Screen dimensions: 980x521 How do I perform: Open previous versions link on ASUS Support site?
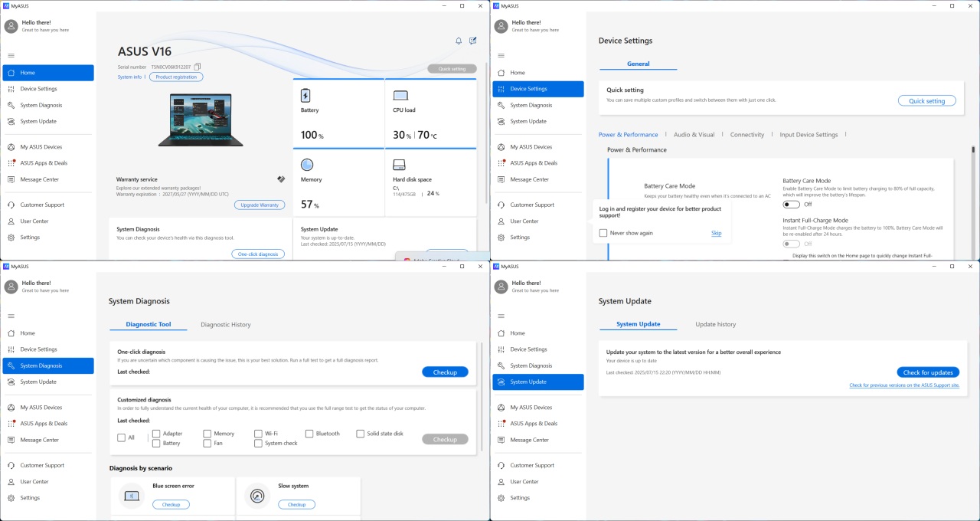(904, 385)
